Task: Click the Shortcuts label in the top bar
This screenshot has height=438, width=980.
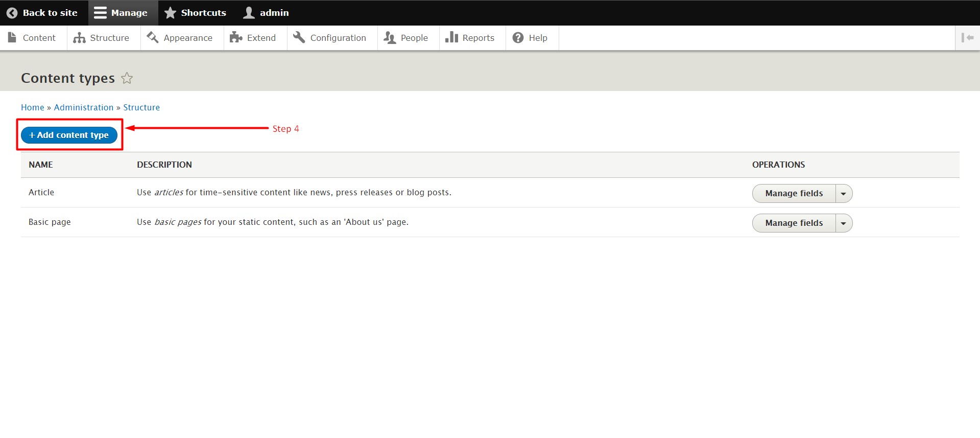Action: tap(204, 13)
